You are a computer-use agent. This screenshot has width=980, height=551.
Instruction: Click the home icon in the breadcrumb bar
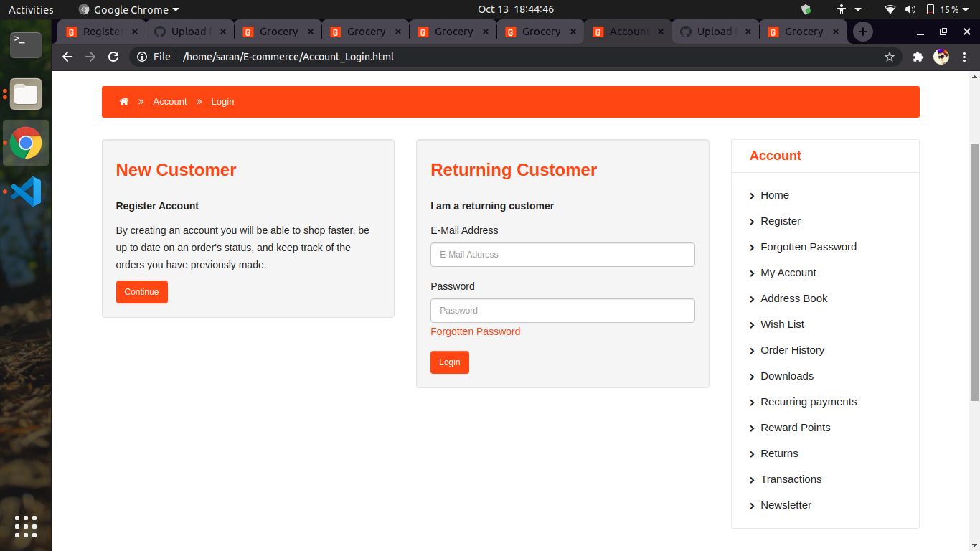pyautogui.click(x=123, y=101)
